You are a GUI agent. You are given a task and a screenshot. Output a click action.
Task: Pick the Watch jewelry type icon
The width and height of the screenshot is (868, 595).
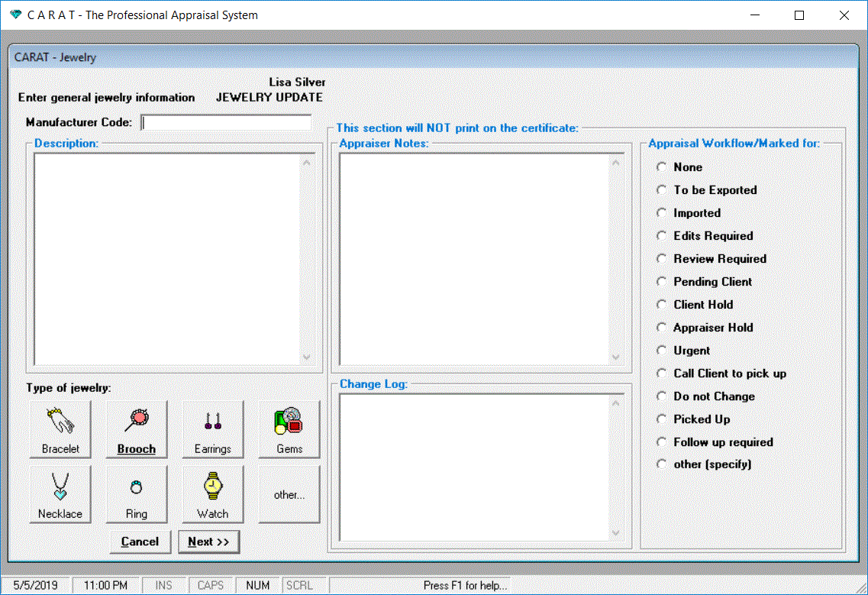coord(213,494)
